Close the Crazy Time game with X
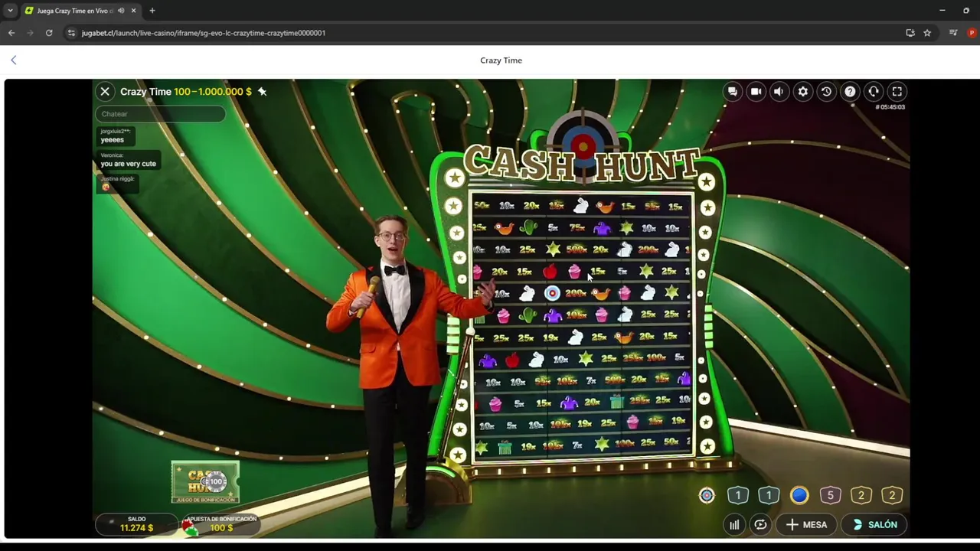Screen dimensions: 980x551 coord(105,92)
